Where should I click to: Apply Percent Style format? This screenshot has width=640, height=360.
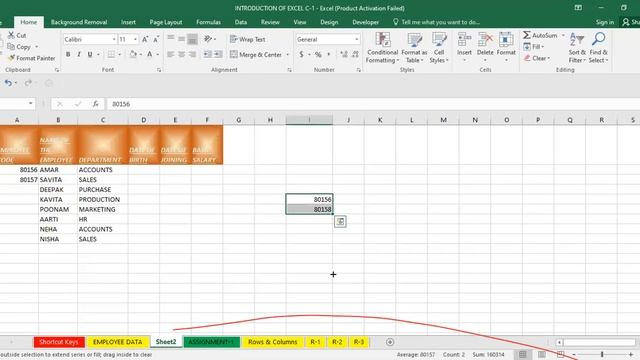pyautogui.click(x=318, y=54)
